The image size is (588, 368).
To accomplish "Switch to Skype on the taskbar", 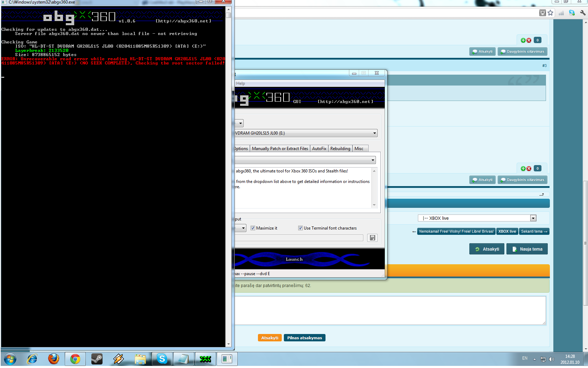I will tap(162, 359).
